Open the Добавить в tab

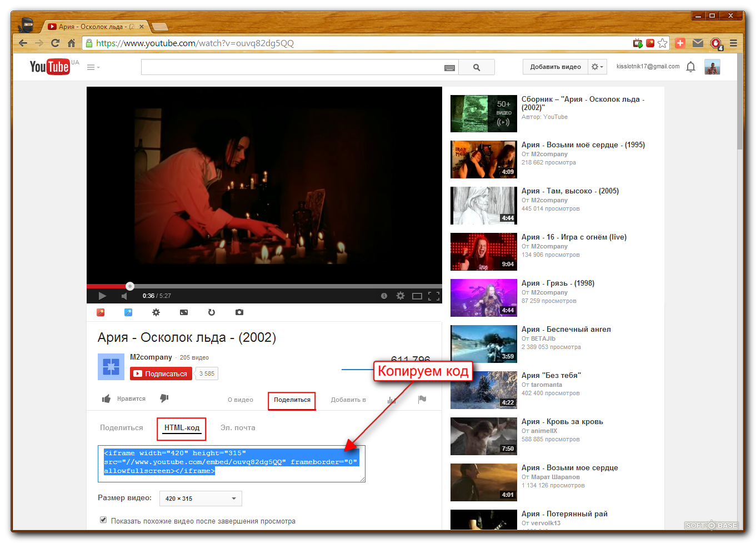pos(348,400)
